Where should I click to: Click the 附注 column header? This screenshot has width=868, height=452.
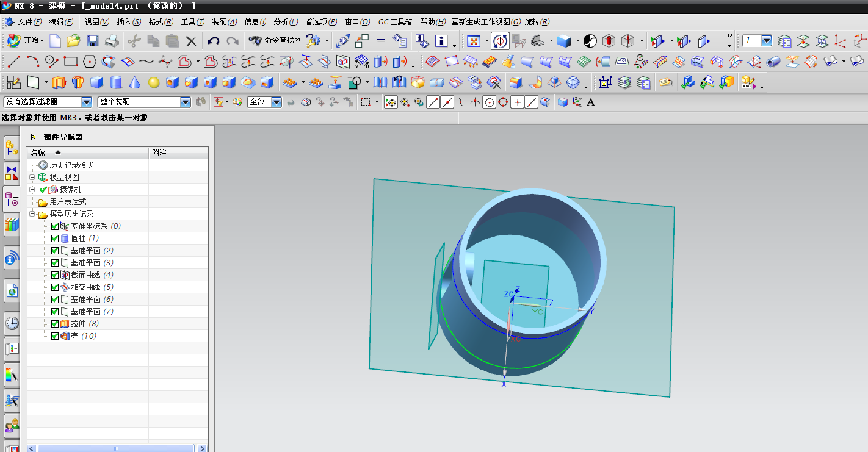pos(178,153)
